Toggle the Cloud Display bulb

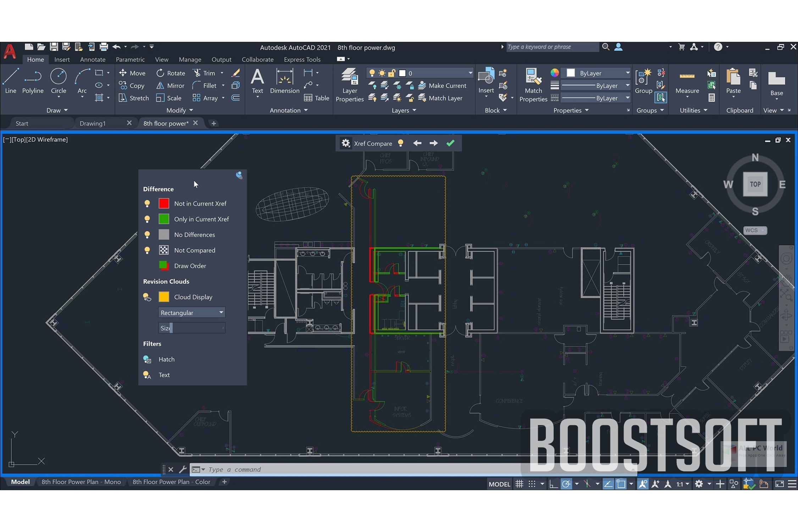[147, 297]
